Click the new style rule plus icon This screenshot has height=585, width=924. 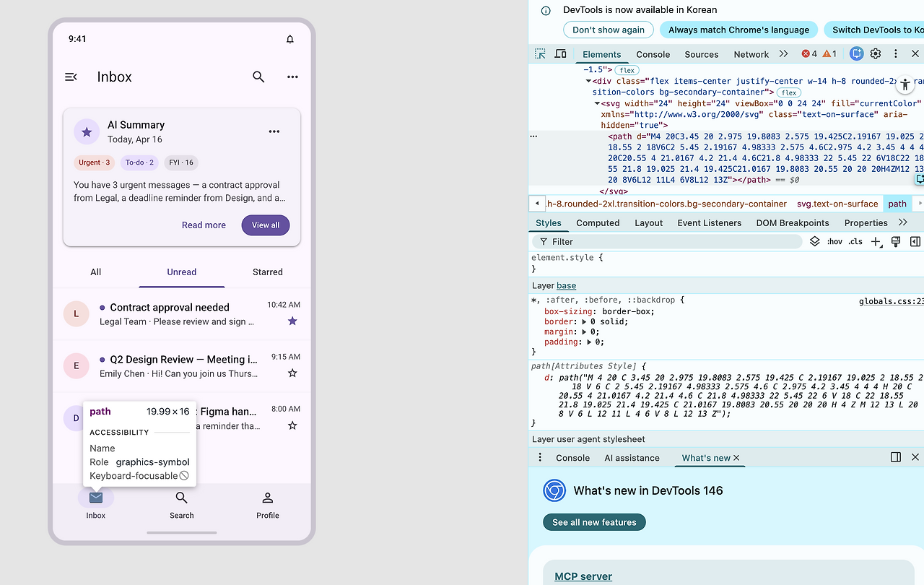pyautogui.click(x=876, y=241)
